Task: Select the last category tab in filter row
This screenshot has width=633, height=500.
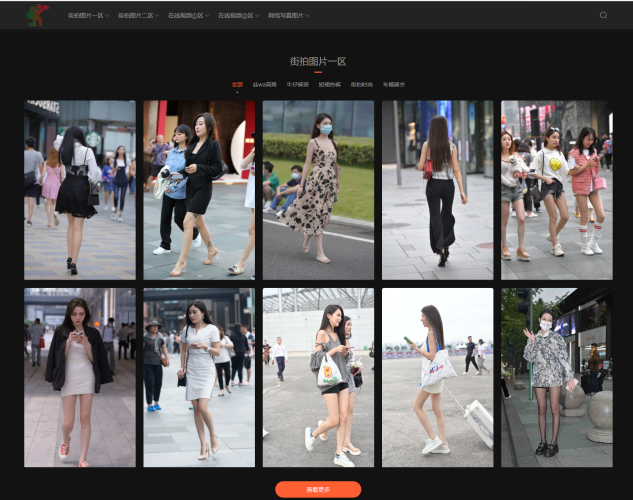Action: 393,85
